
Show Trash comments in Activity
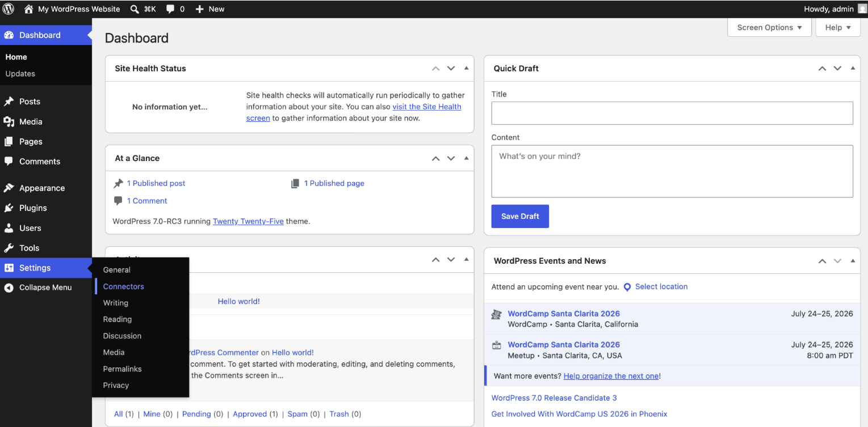click(x=339, y=414)
